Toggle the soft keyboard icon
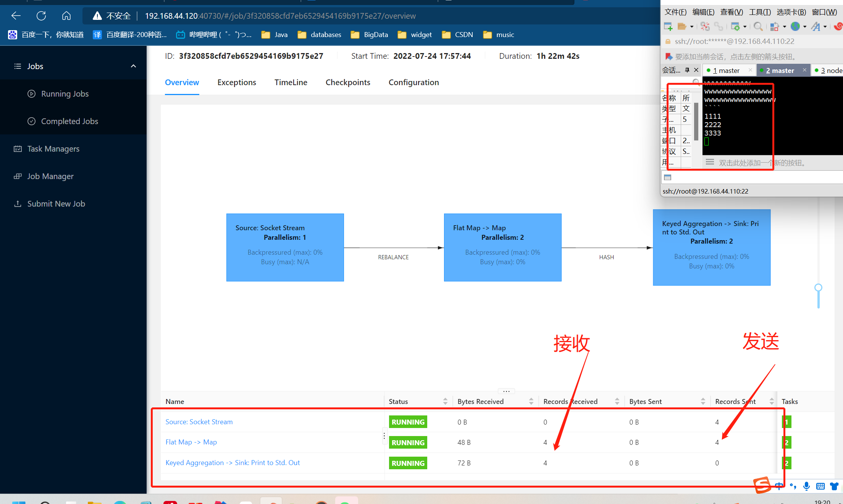This screenshot has width=843, height=504. [x=820, y=486]
